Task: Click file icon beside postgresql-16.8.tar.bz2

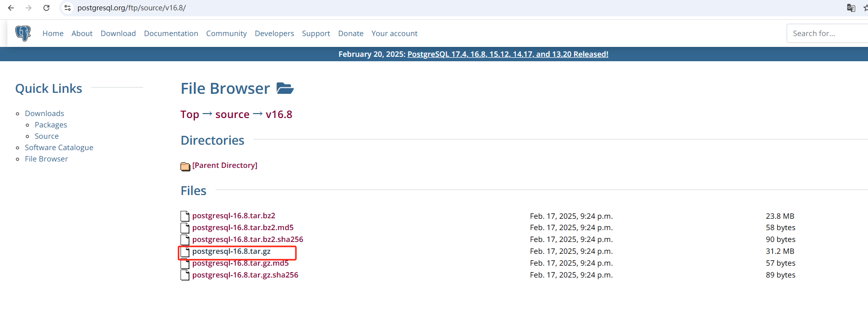Action: click(185, 216)
